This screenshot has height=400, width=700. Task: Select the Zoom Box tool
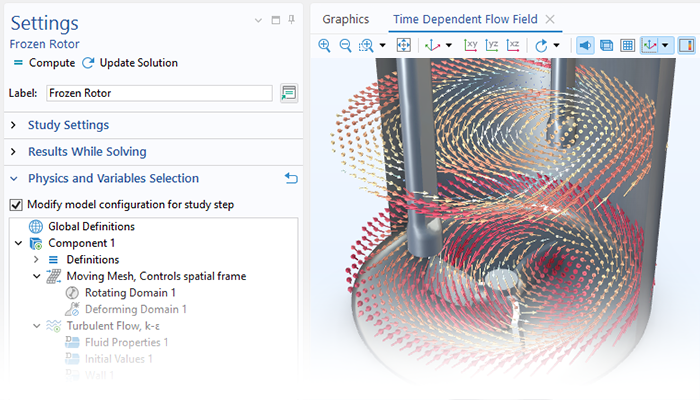point(366,45)
